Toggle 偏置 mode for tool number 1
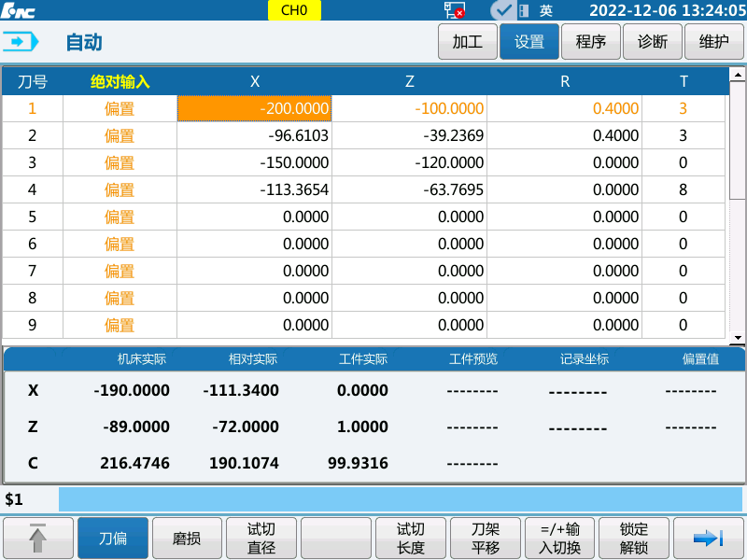 click(x=120, y=108)
